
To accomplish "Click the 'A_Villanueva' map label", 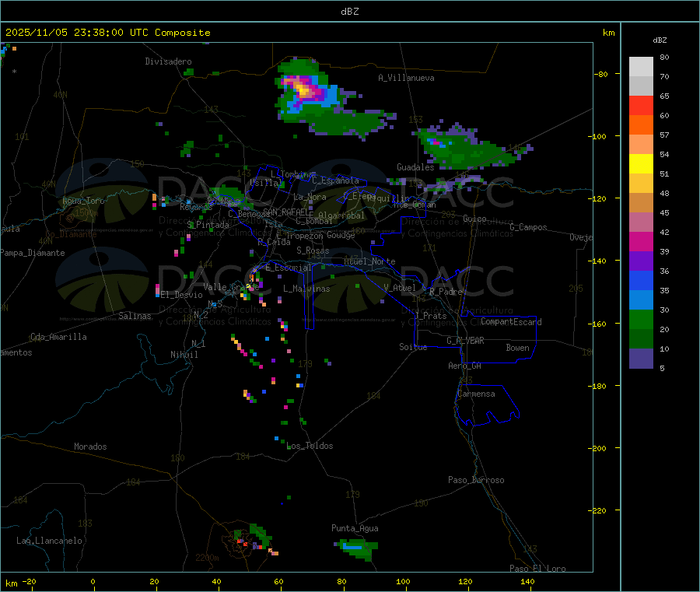I will click(x=406, y=78).
